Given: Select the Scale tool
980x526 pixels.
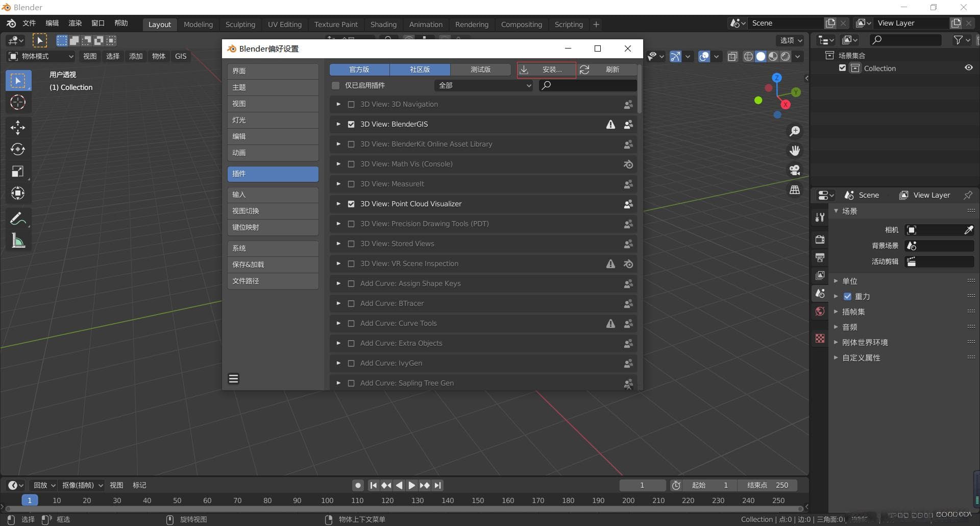Looking at the screenshot, I should (x=18, y=171).
